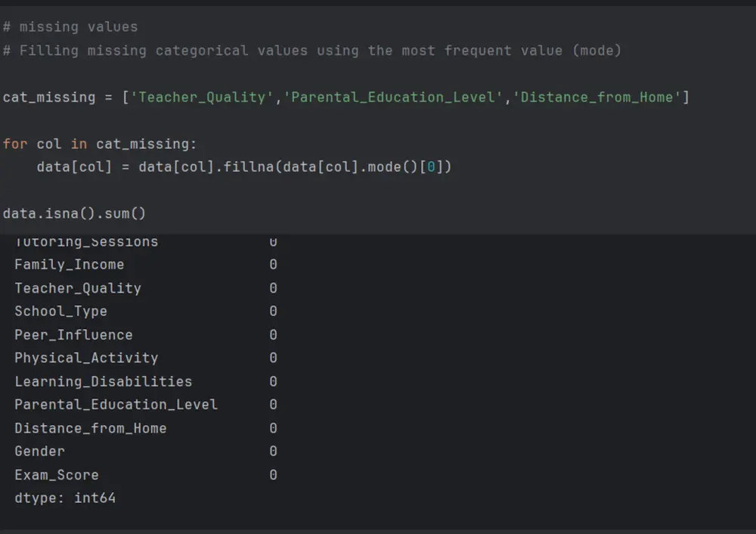Click the '# missing values' comment line
This screenshot has height=534, width=756.
point(70,27)
